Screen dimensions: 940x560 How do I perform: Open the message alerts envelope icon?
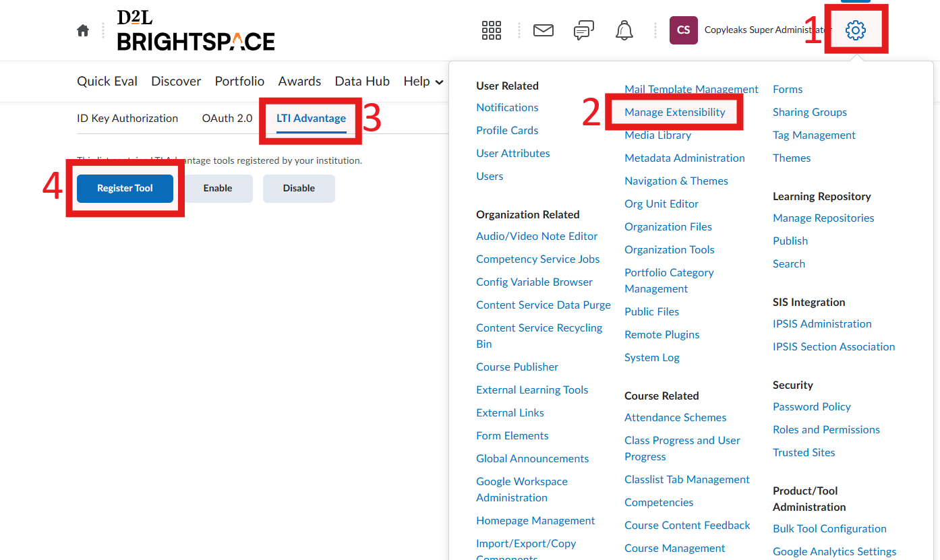tap(544, 30)
